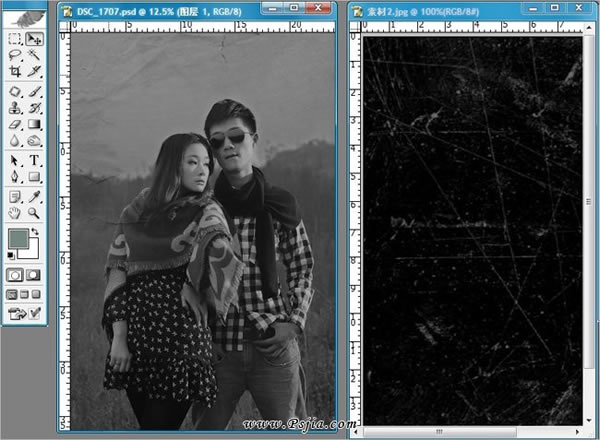Select the Slice tool

pos(34,71)
